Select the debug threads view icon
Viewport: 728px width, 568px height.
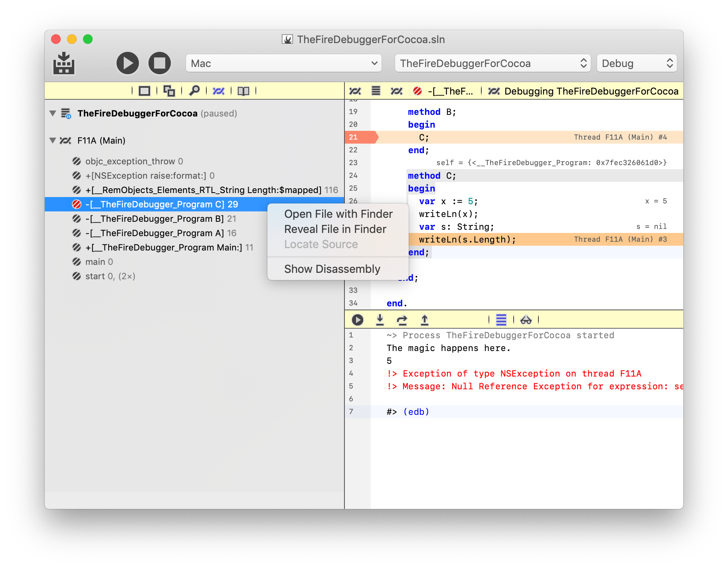pyautogui.click(x=219, y=91)
